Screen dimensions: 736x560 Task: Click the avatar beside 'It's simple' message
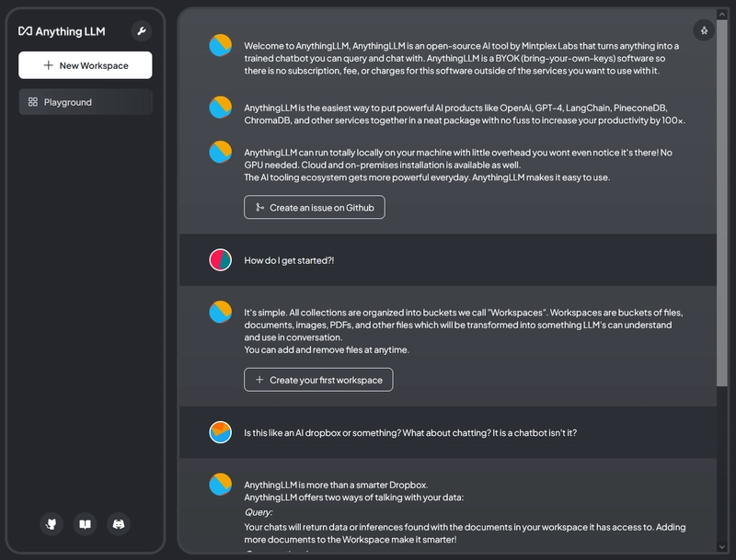(220, 312)
